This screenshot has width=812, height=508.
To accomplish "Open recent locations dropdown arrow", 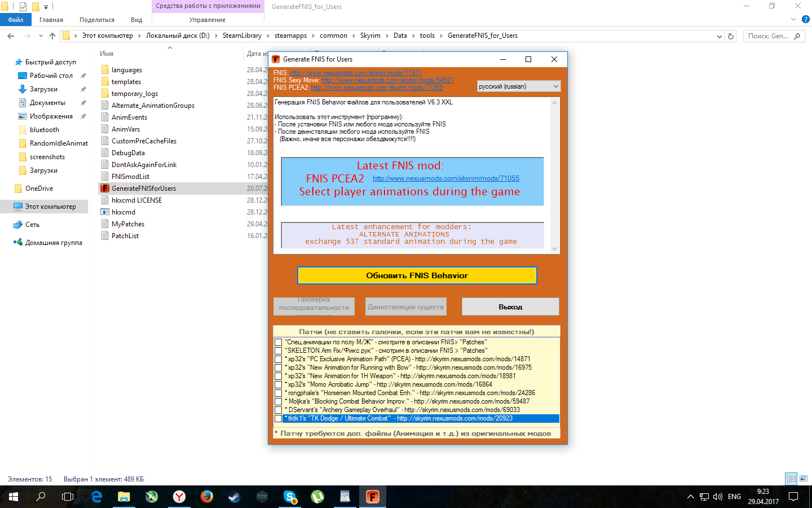I will (41, 36).
